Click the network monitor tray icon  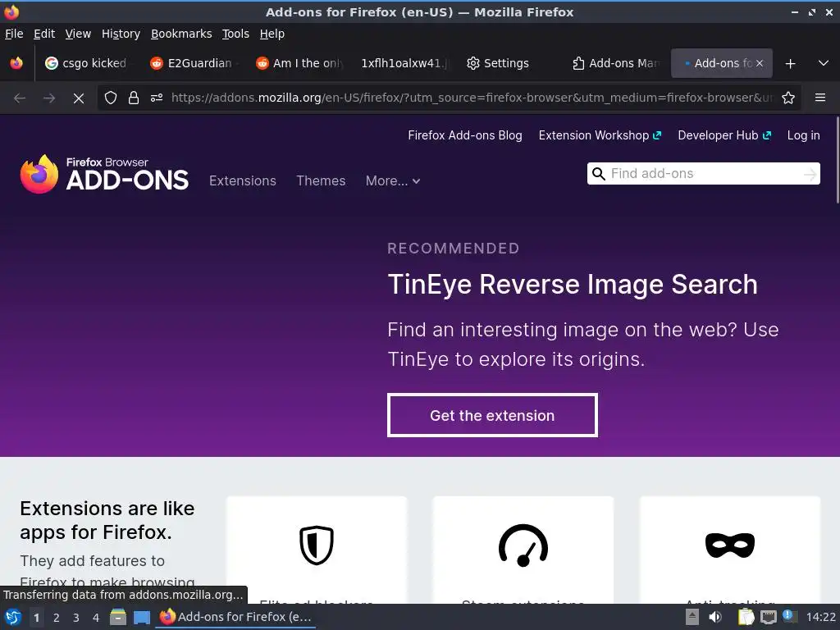point(769,618)
